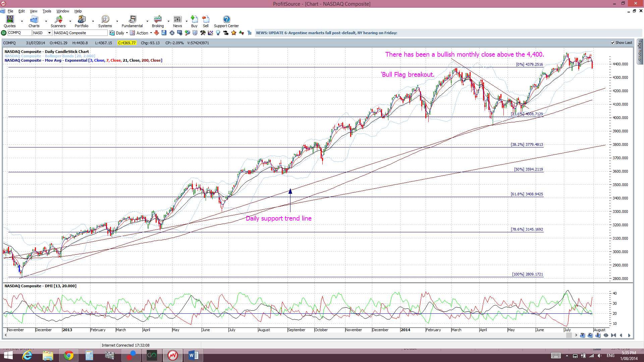Image resolution: width=644 pixels, height=362 pixels.
Task: Open the Windows Start button
Action: 8,355
